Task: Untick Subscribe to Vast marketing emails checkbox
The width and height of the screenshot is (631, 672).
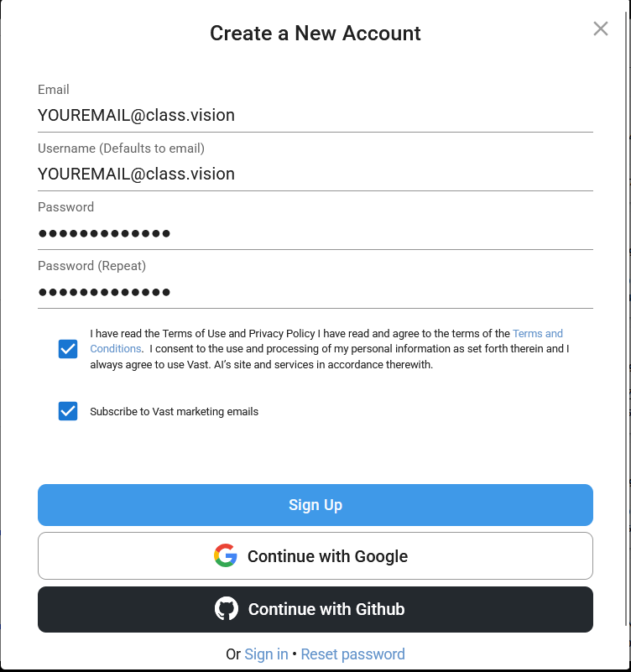Action: pyautogui.click(x=68, y=411)
